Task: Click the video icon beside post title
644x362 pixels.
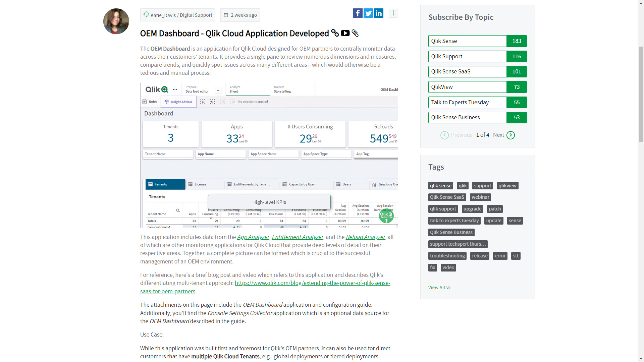Action: coord(345,33)
